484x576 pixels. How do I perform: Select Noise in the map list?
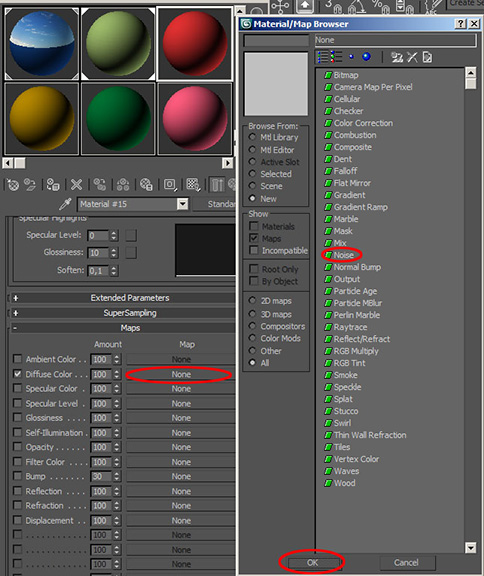344,255
